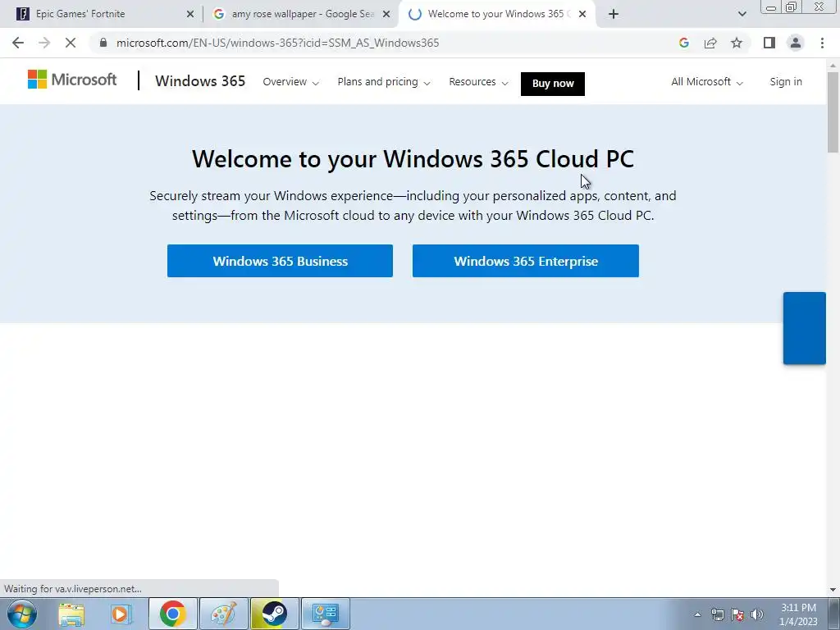Click the scrollbar down arrow
The height and width of the screenshot is (630, 840).
coord(833,590)
